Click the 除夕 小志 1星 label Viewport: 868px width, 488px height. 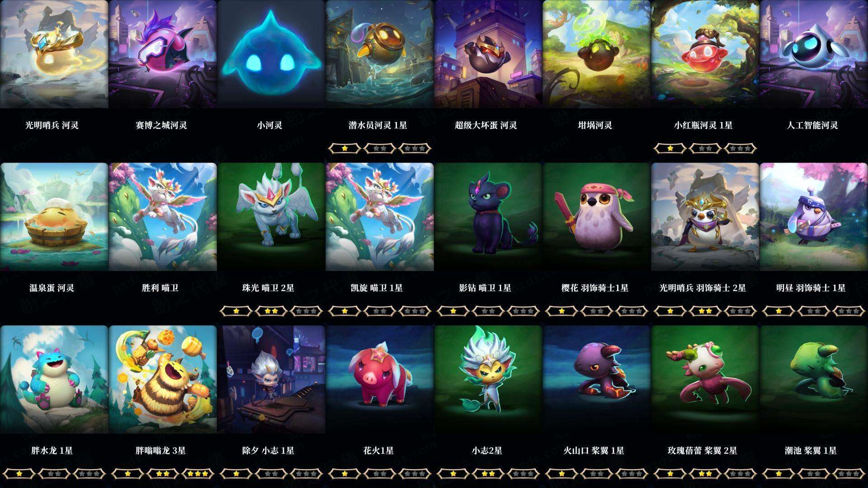[x=268, y=450]
